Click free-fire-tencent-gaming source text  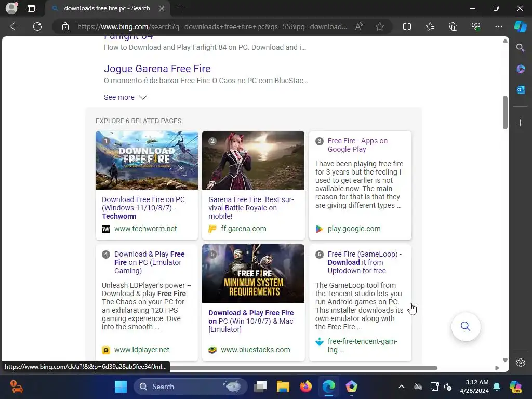click(x=362, y=345)
